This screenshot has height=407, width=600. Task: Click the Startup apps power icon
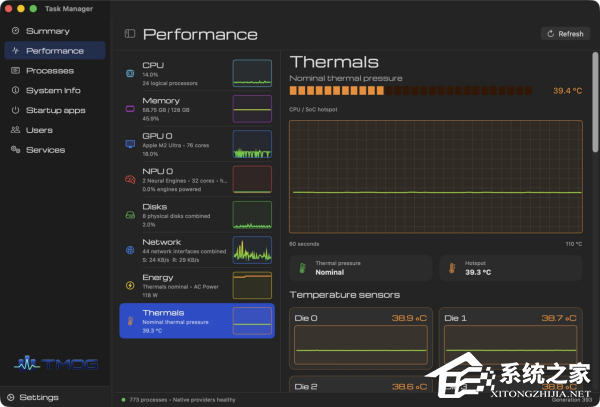15,110
